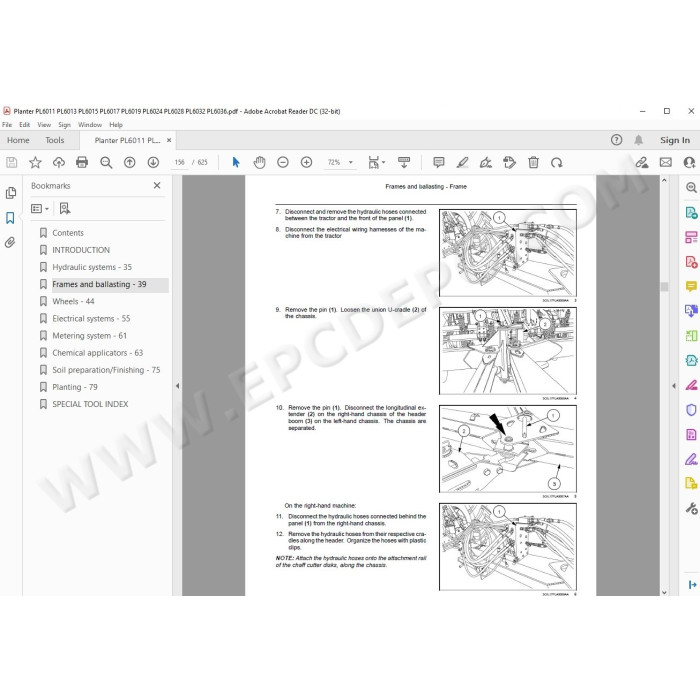Screen dimensions: 700x700
Task: Open Soil preparation/Finishing - 75 bookmark
Action: (106, 370)
